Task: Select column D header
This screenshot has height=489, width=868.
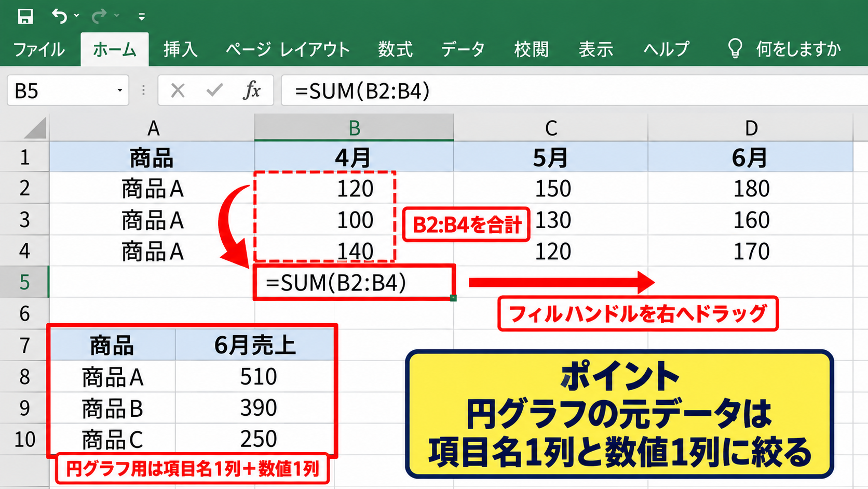Action: tap(751, 128)
